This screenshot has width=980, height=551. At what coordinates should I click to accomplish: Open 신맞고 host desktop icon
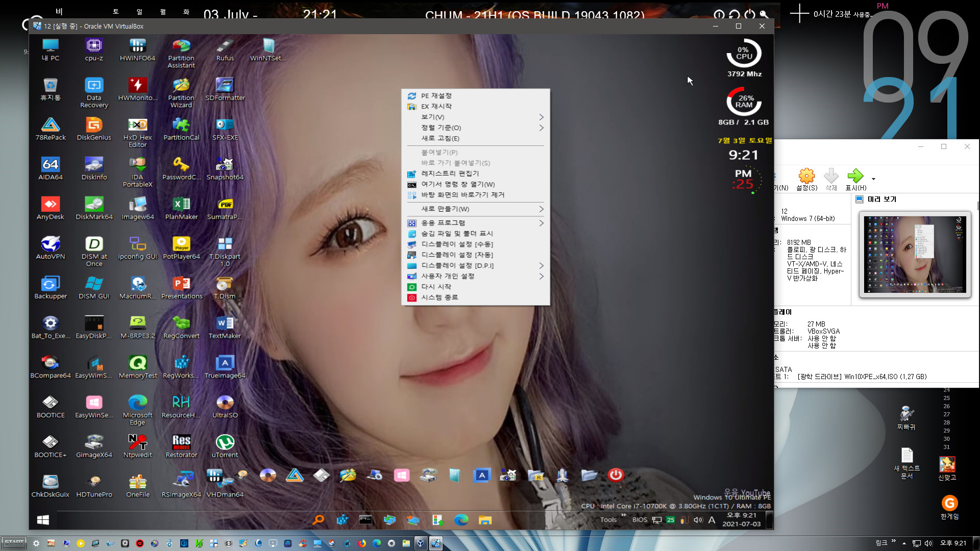pyautogui.click(x=947, y=469)
